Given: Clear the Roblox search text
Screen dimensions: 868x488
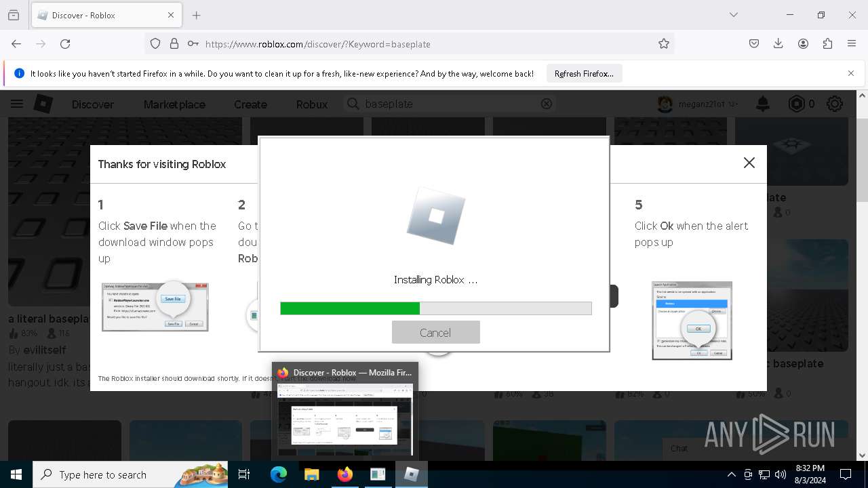Looking at the screenshot, I should [x=547, y=104].
